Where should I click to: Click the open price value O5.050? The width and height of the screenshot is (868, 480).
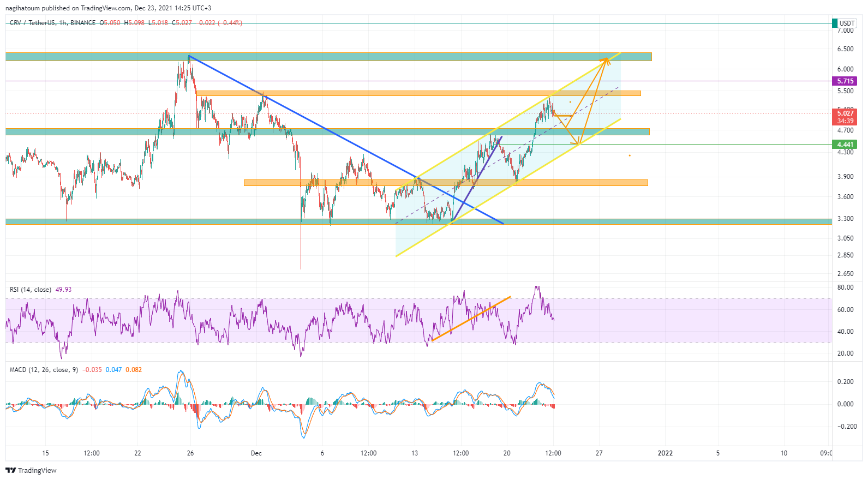click(x=110, y=23)
